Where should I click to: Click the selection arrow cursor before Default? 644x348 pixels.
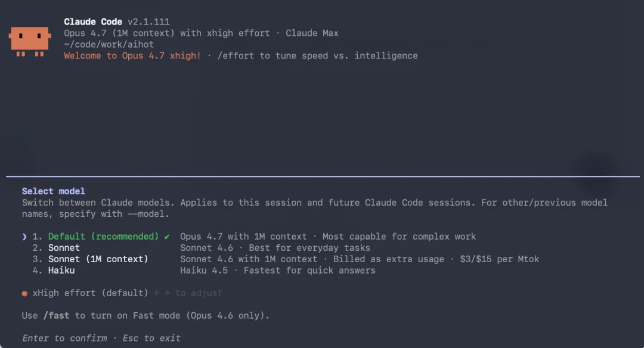tap(24, 237)
